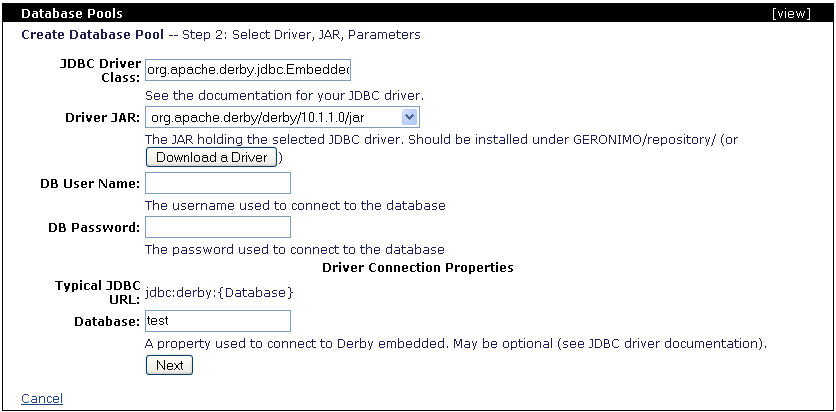836x412 pixels.
Task: Click the JDBC Driver Class label
Action: point(101,70)
